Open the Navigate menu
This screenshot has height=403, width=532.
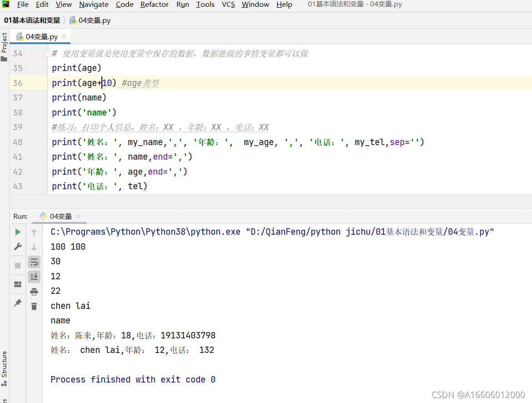pos(94,5)
